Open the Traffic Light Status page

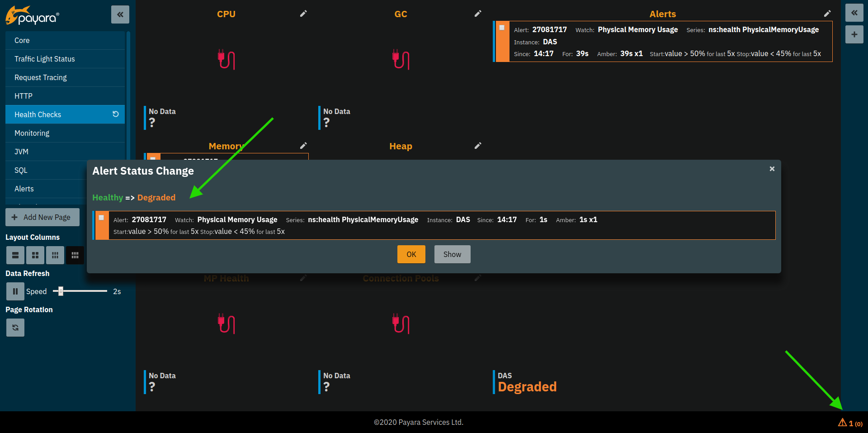45,59
